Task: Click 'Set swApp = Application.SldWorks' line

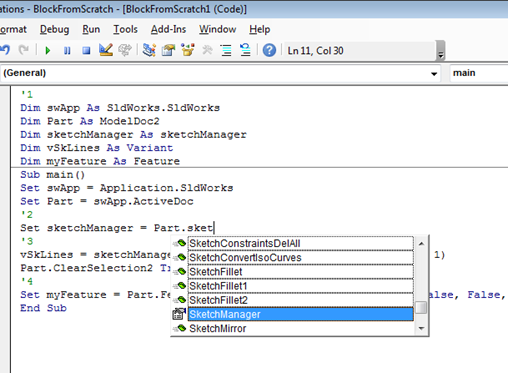Action: click(x=127, y=188)
